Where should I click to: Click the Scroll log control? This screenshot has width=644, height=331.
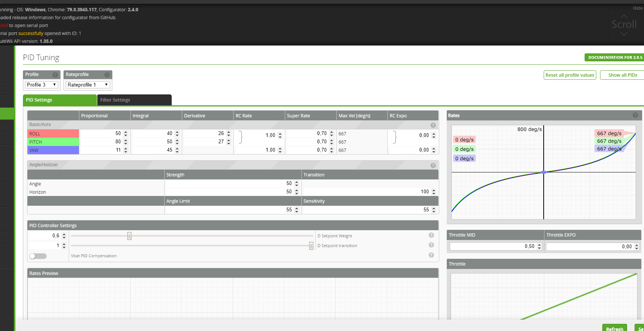[624, 24]
